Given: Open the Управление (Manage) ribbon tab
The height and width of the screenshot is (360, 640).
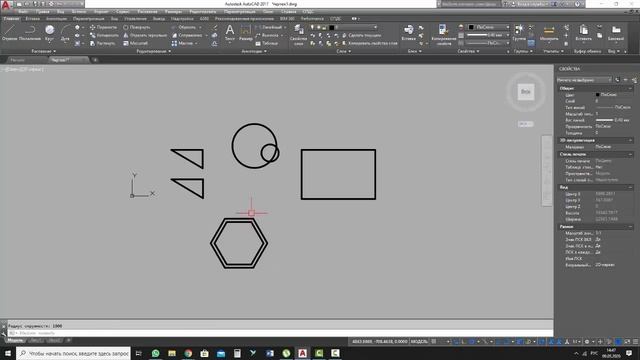Looking at the screenshot, I should point(135,19).
